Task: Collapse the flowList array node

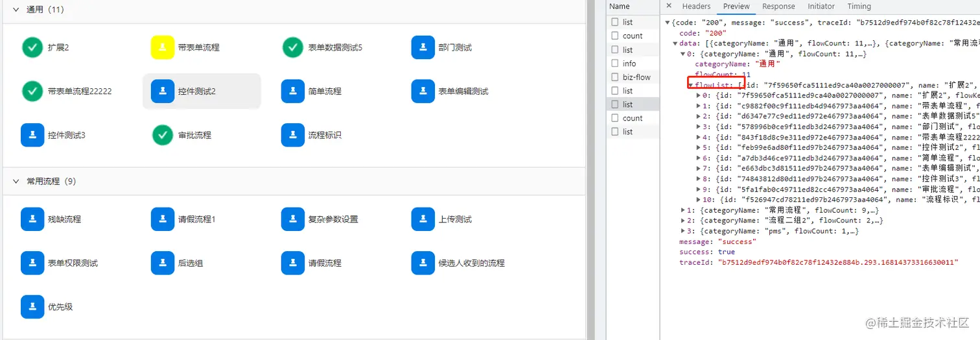Action: [691, 85]
